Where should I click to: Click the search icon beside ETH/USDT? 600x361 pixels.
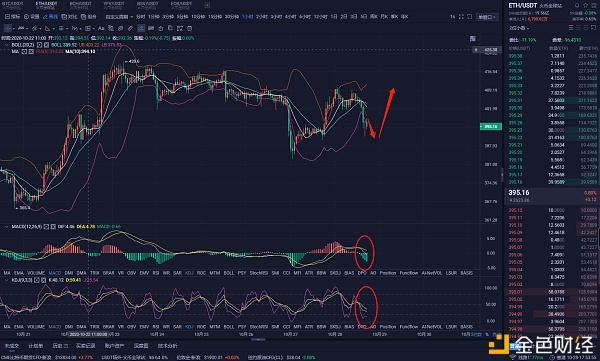577,5
